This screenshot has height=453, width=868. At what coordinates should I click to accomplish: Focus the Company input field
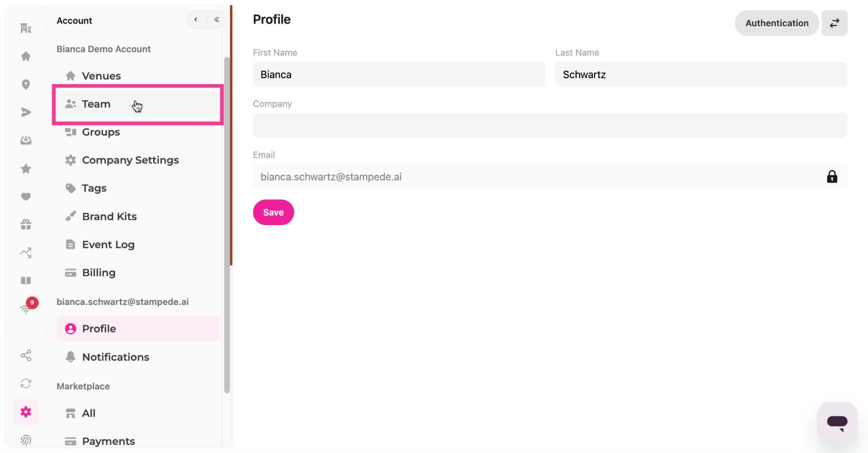point(550,125)
